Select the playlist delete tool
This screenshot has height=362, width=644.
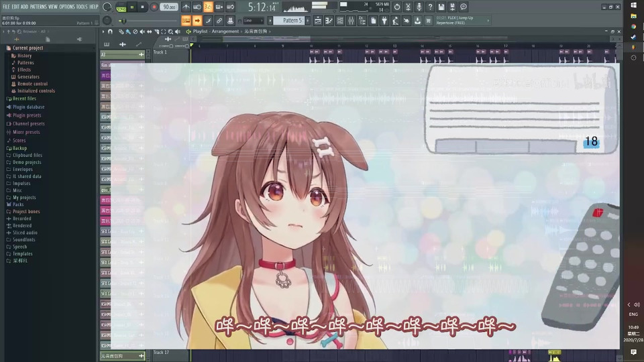click(135, 32)
